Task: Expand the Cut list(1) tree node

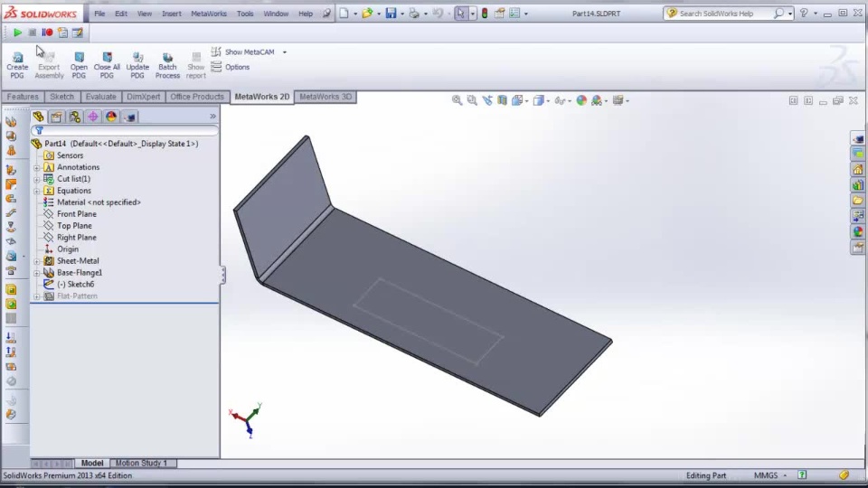Action: (36, 179)
